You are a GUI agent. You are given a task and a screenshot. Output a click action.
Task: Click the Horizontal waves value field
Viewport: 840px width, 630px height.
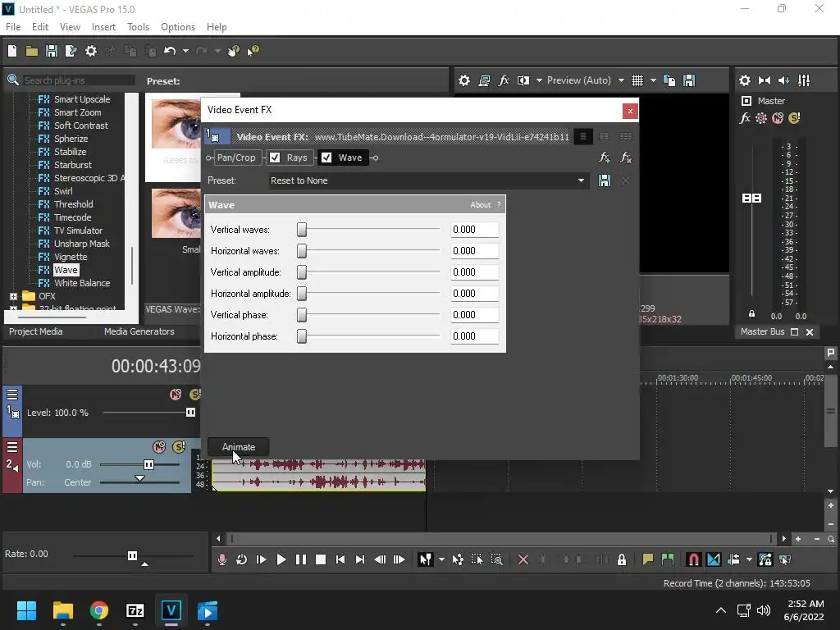click(x=475, y=251)
